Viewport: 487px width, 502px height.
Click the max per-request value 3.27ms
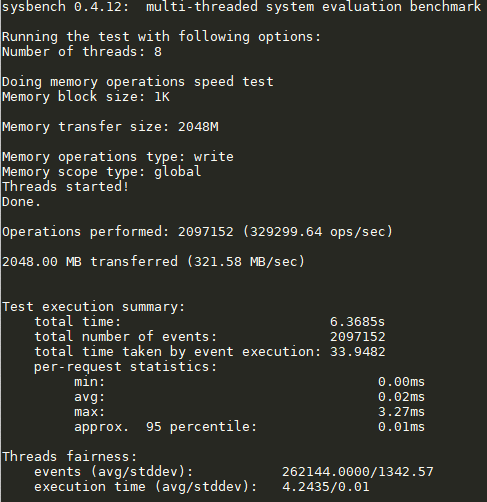tap(401, 412)
